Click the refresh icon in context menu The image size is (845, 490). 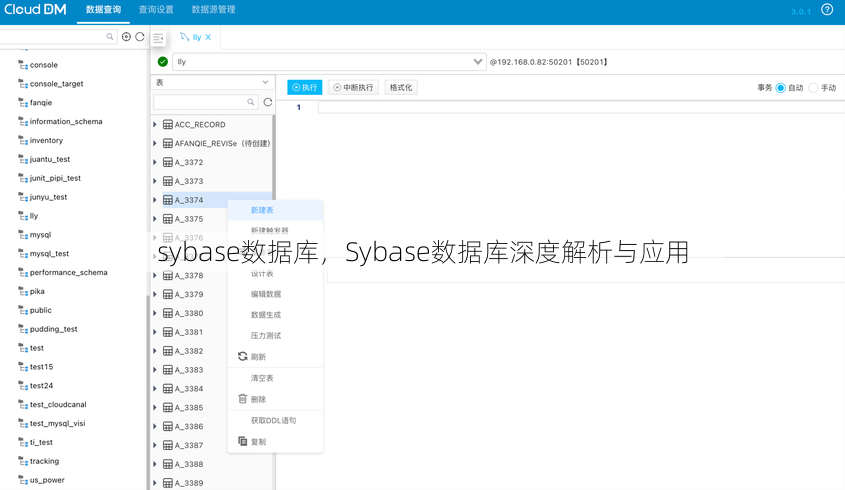243,356
